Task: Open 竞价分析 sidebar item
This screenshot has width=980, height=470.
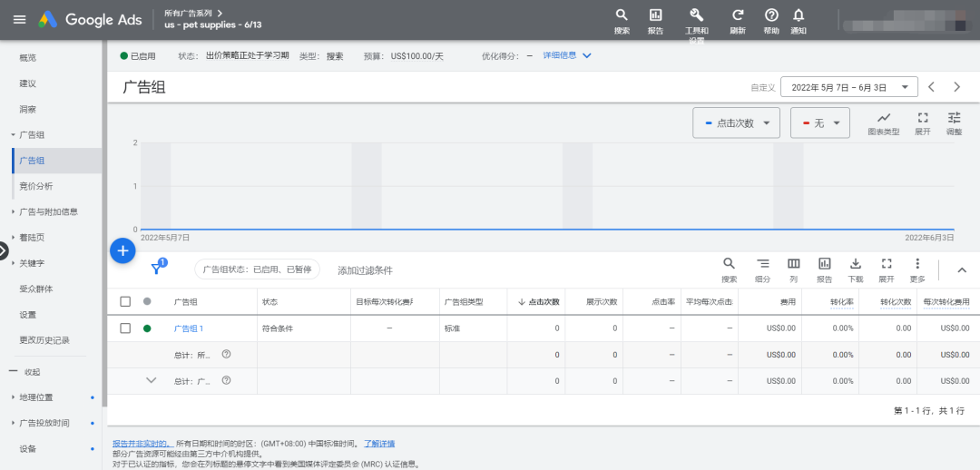Action: coord(36,186)
